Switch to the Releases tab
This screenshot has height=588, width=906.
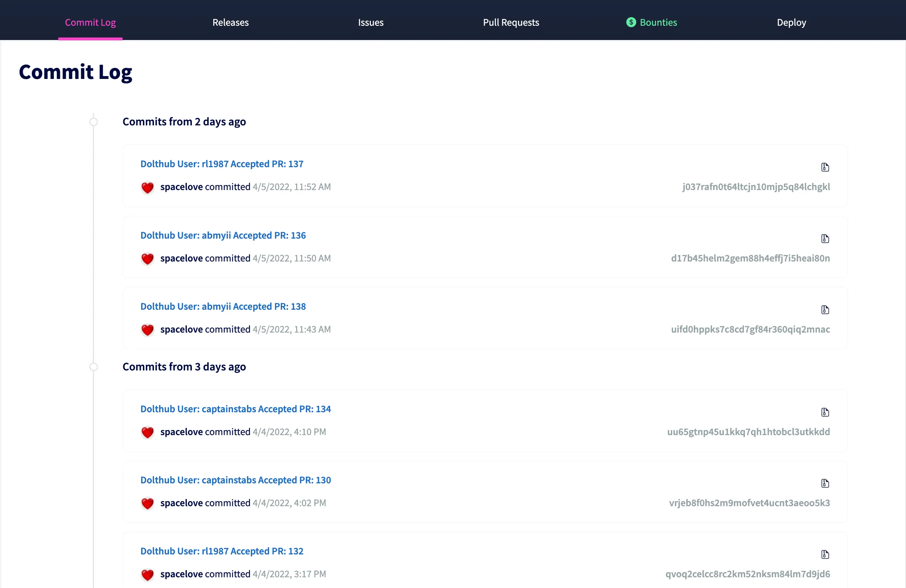(230, 22)
